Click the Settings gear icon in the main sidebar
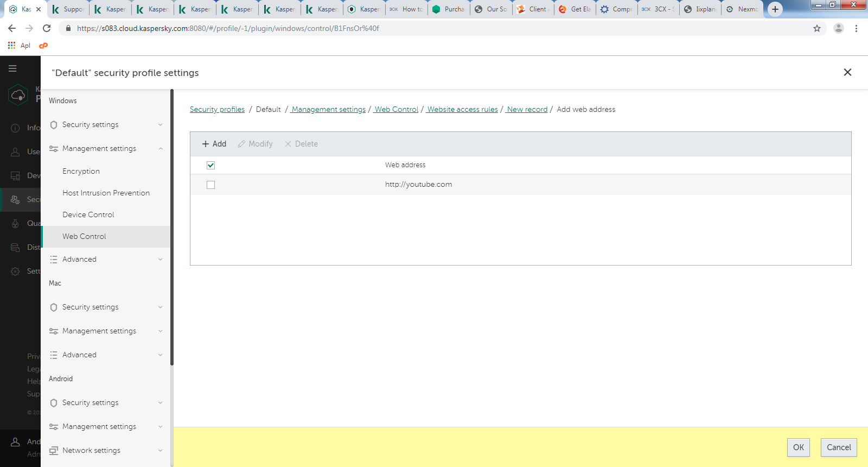The width and height of the screenshot is (868, 467). pos(15,271)
